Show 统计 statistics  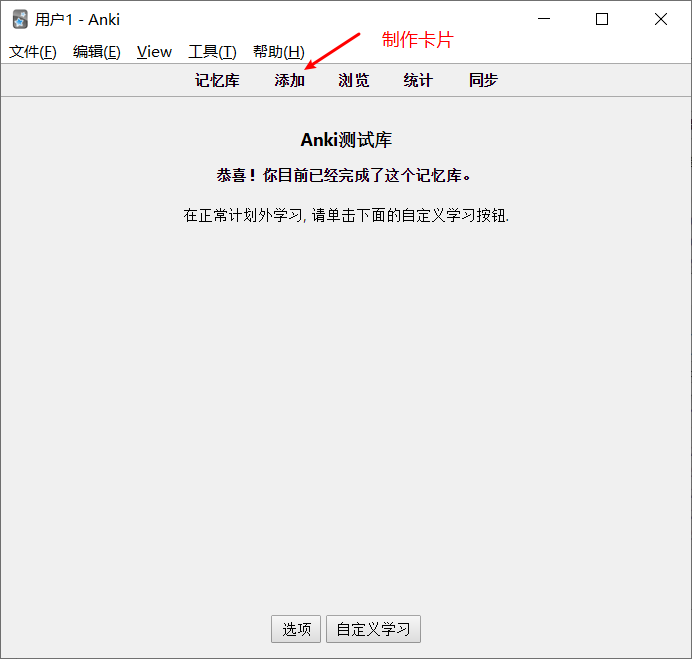418,80
